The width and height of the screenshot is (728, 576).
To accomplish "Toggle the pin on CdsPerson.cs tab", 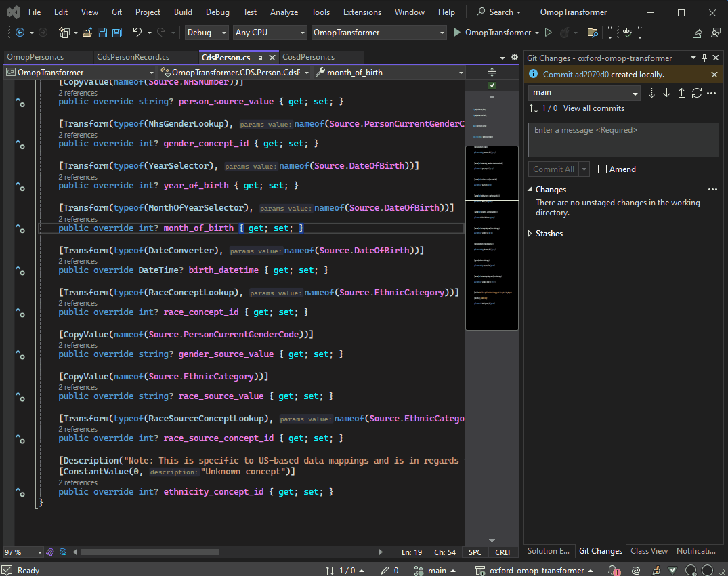I will click(x=260, y=58).
